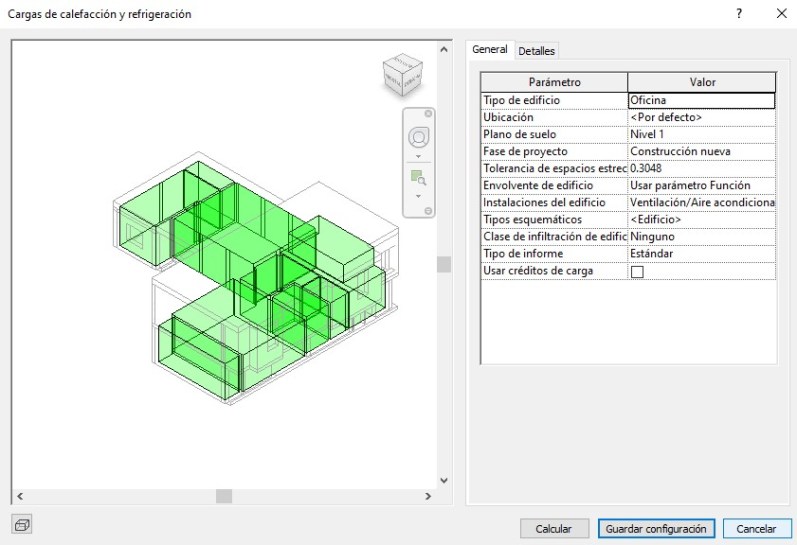Image resolution: width=797 pixels, height=545 pixels.
Task: Click the Calcular button
Action: (554, 528)
